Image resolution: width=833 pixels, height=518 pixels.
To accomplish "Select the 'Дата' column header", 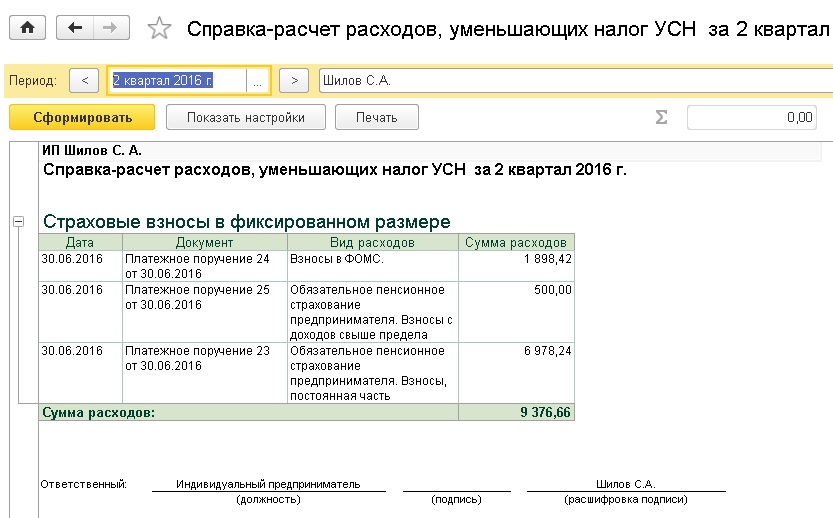I will [x=80, y=242].
